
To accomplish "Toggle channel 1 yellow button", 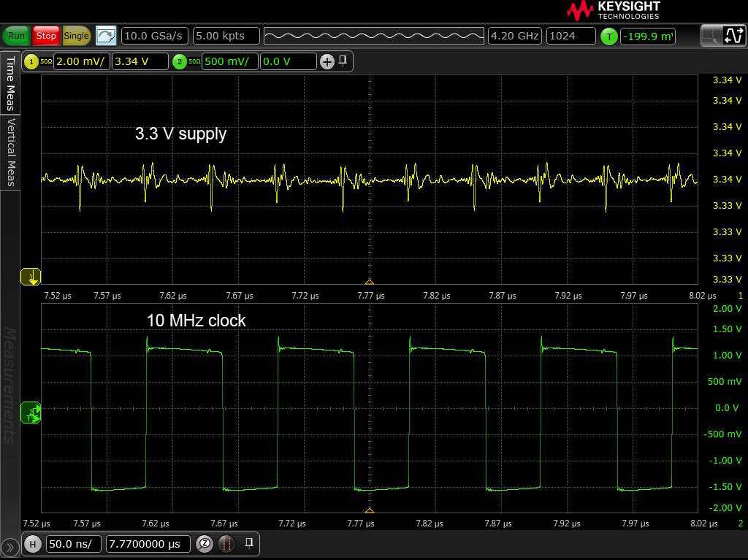I will 31,62.
